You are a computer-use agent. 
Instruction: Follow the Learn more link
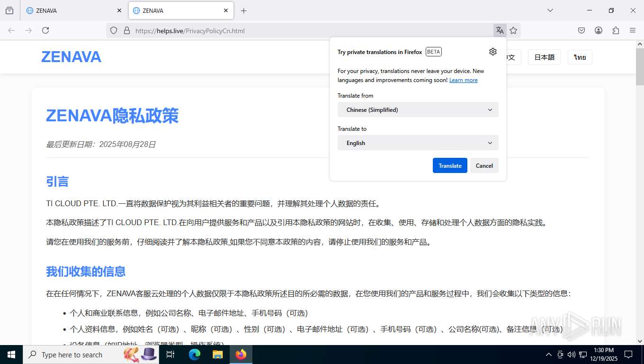tap(463, 80)
